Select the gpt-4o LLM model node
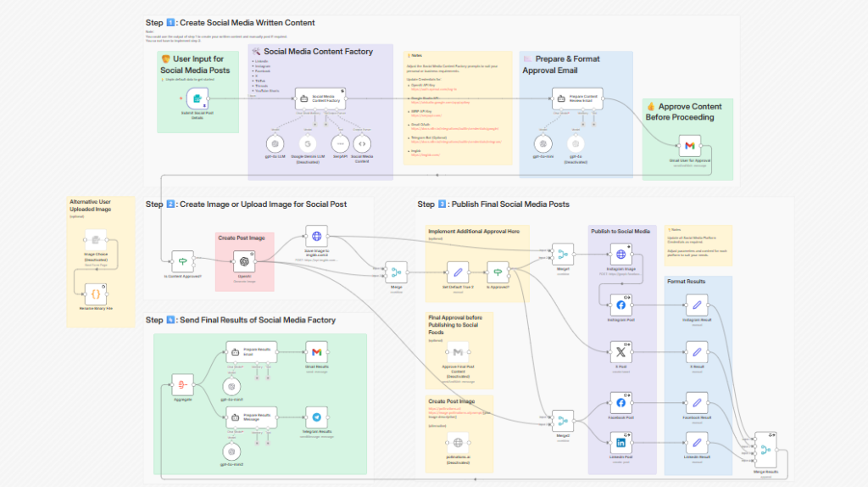Screen dimensions: 868x487 [275, 144]
